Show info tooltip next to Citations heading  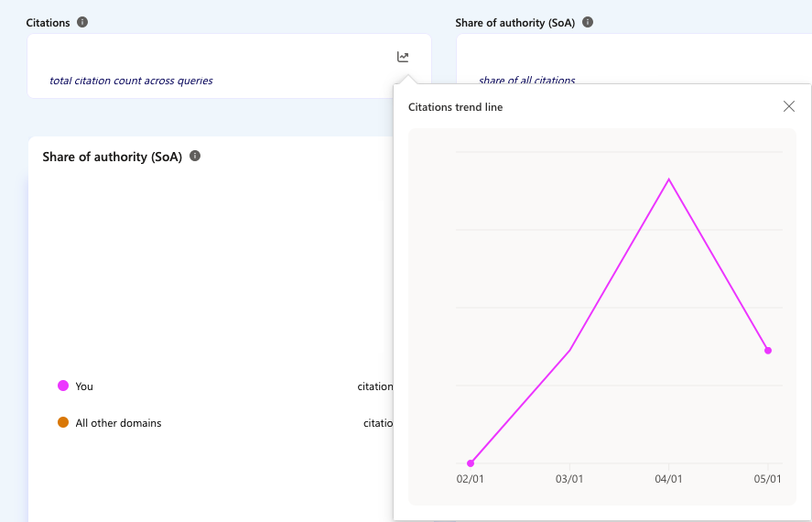pos(82,22)
